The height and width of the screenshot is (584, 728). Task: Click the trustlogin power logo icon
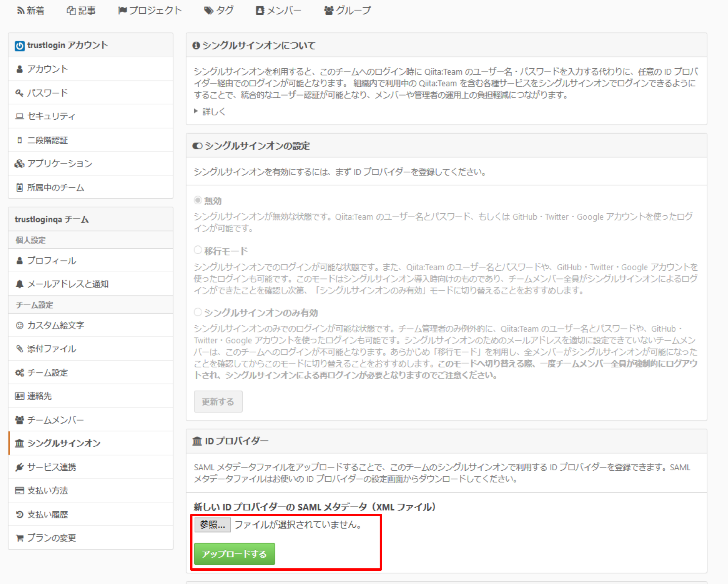(20, 46)
